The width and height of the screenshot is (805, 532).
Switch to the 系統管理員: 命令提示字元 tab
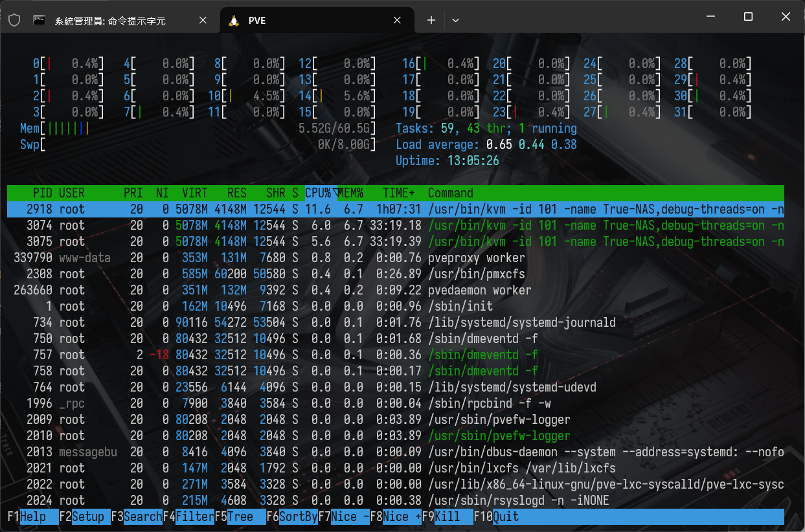tap(110, 21)
